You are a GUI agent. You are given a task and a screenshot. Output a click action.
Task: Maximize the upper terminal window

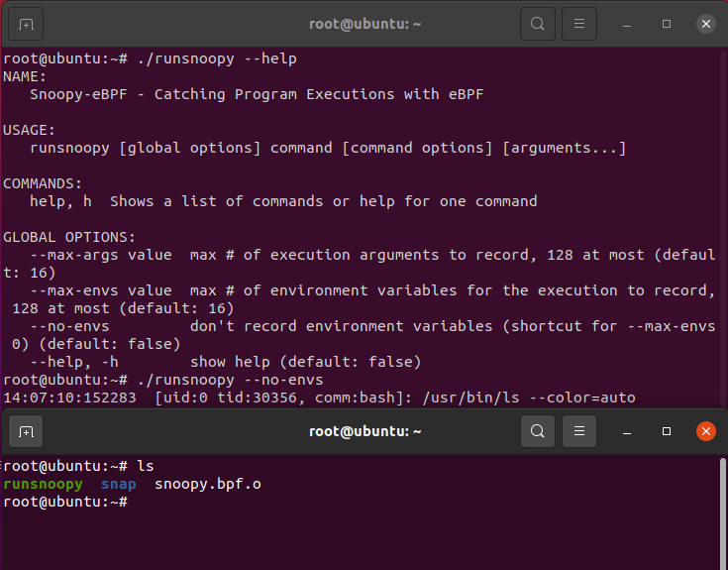[667, 24]
